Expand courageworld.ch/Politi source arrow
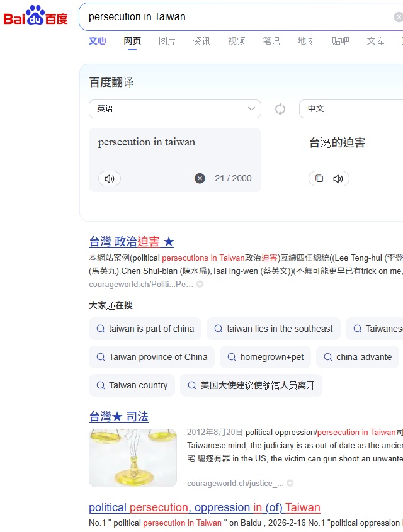 click(x=200, y=285)
